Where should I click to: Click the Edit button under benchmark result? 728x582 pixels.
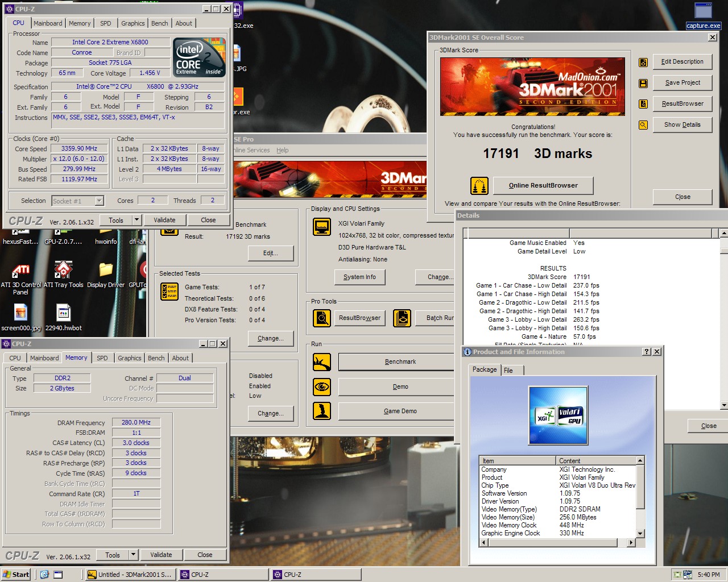(271, 253)
